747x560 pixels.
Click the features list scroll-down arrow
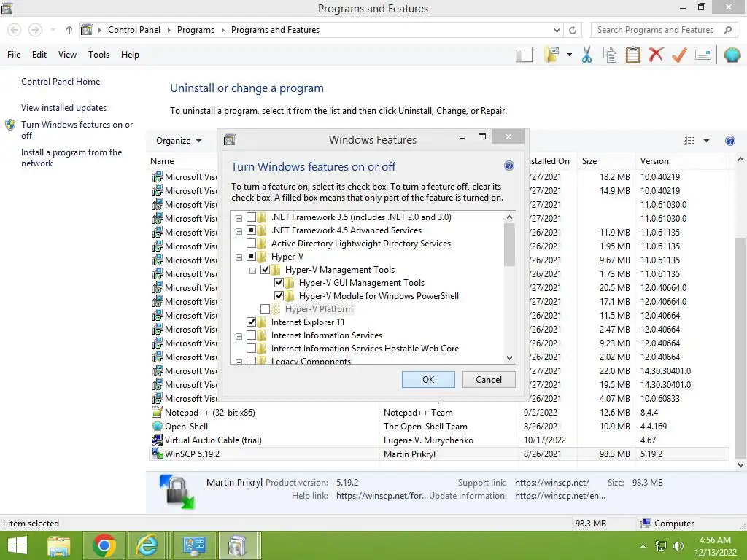pyautogui.click(x=509, y=357)
